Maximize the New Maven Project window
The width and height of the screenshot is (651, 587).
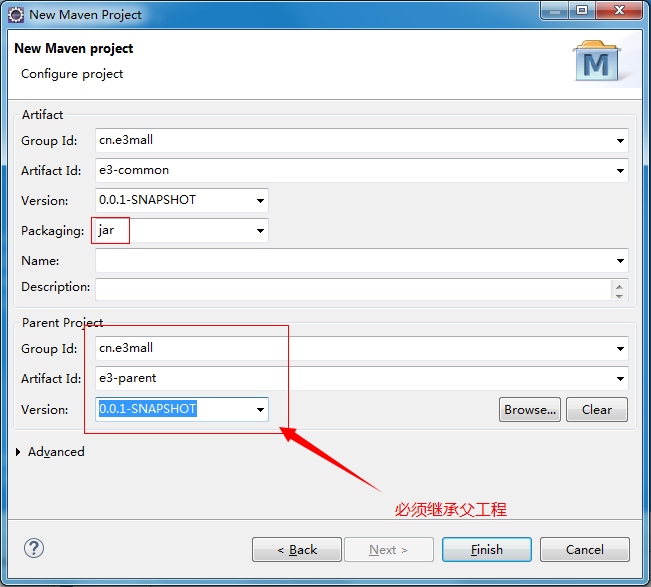click(x=582, y=10)
